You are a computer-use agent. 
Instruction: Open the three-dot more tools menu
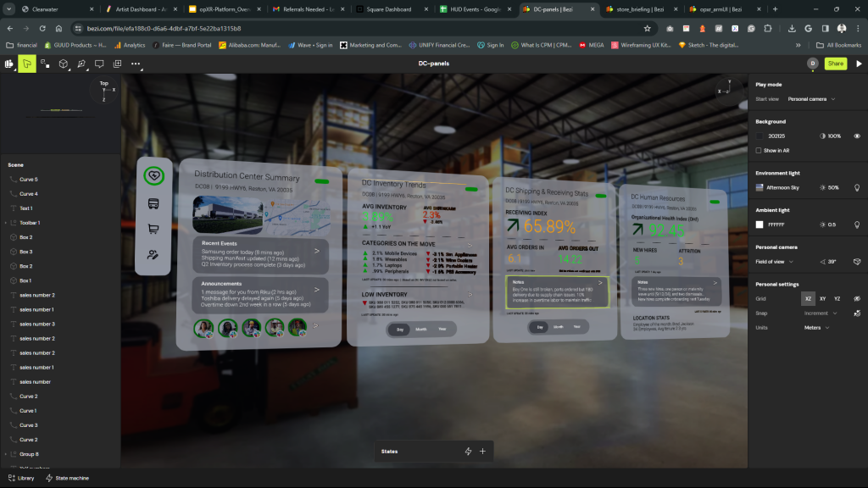coord(136,64)
